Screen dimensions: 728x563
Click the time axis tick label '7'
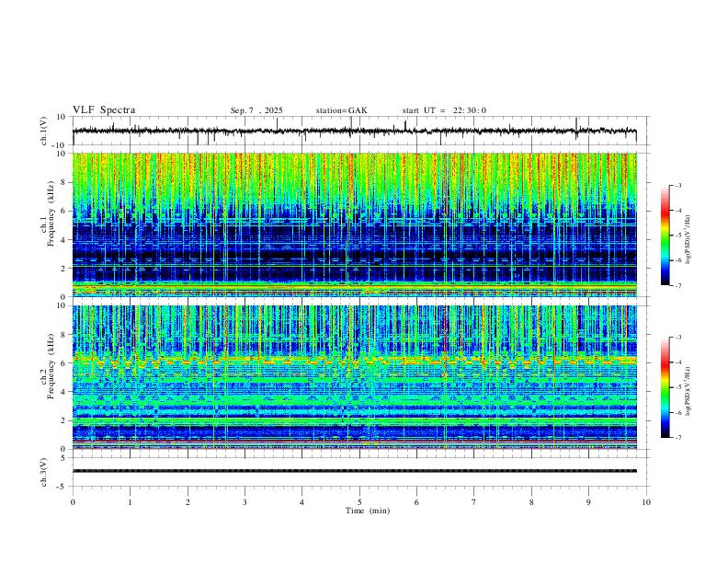point(474,502)
